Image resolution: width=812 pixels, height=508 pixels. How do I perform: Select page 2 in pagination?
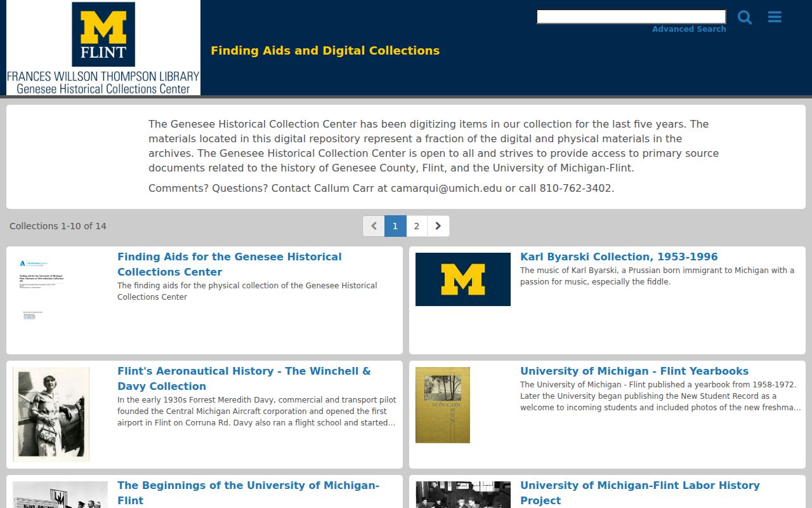pos(417,226)
